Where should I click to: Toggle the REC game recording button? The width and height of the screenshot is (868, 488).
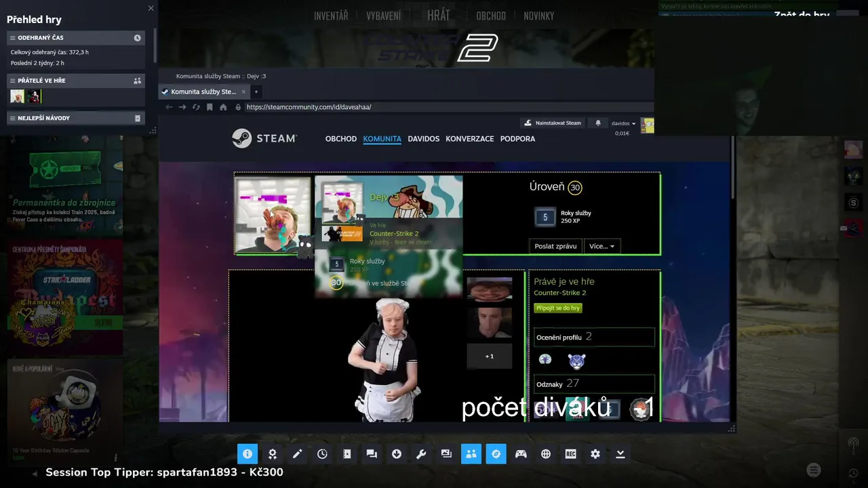[x=570, y=454]
